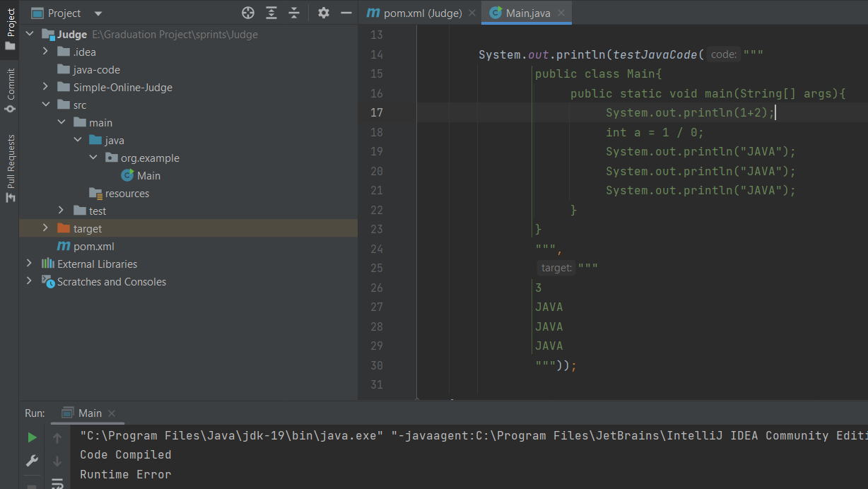Click the Collapse All icon in Project toolbar

(294, 13)
